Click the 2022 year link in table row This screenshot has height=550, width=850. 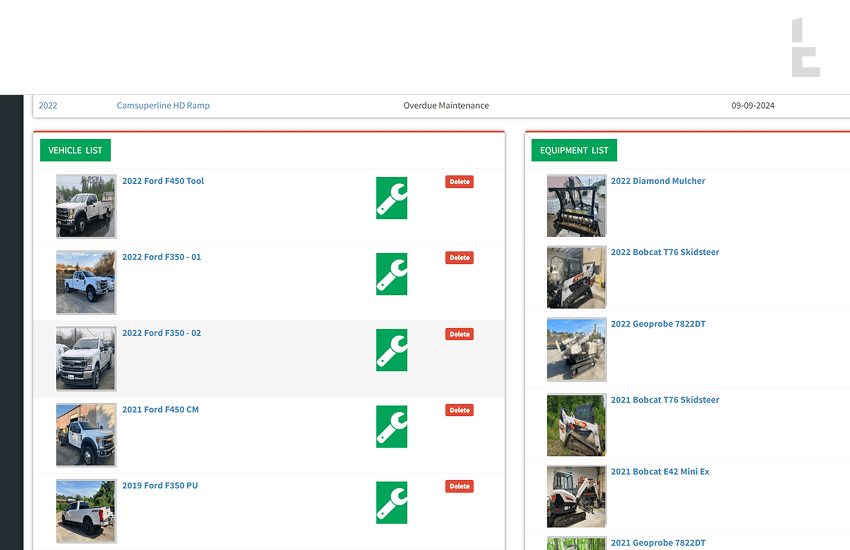(48, 106)
